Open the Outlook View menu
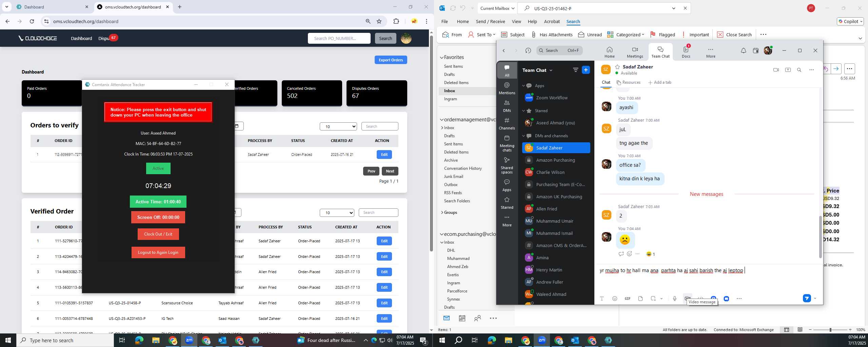Screen dimensions: 868x347 [x=516, y=21]
